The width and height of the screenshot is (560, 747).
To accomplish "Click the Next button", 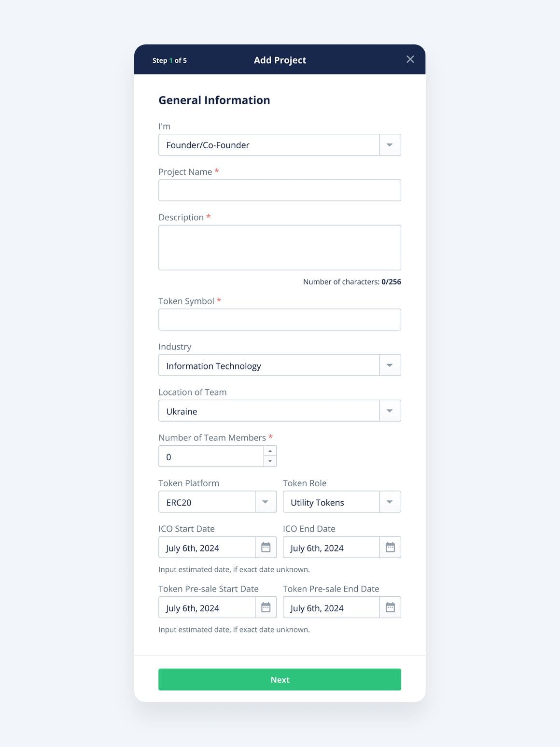I will 280,679.
